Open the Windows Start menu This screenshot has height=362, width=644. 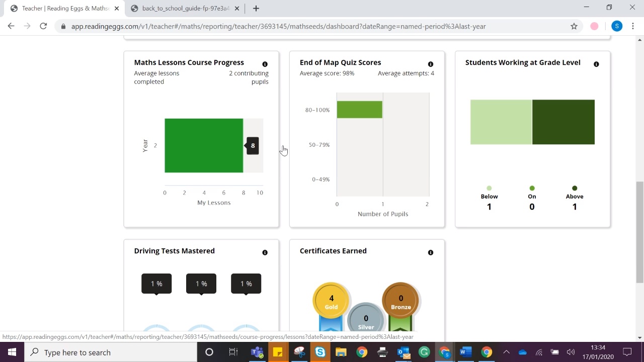pyautogui.click(x=12, y=352)
